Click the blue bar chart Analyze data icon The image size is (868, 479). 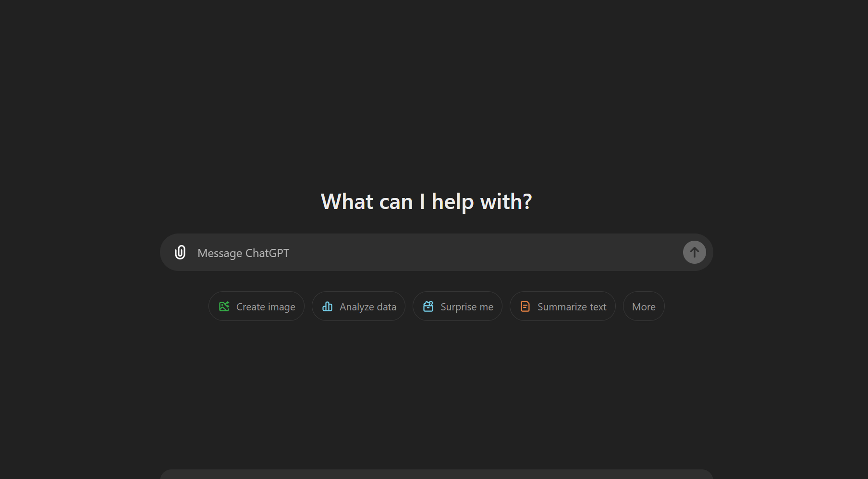[327, 307]
